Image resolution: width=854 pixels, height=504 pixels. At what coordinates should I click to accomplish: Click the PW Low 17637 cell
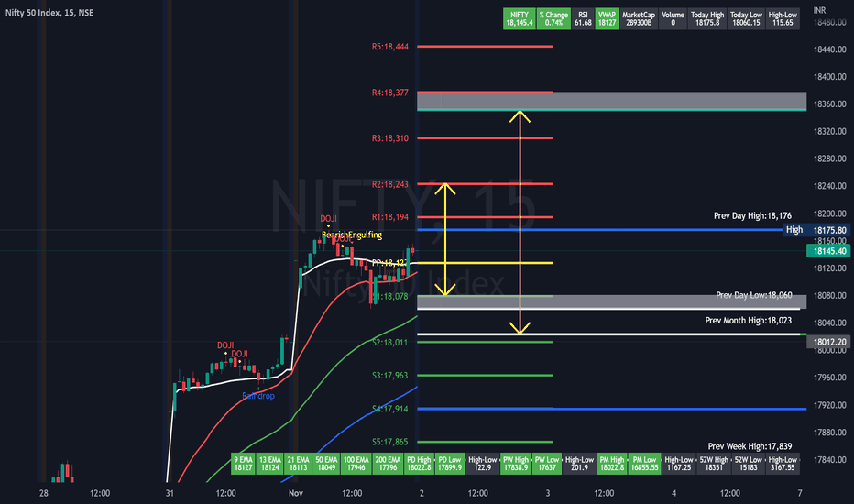click(x=546, y=464)
